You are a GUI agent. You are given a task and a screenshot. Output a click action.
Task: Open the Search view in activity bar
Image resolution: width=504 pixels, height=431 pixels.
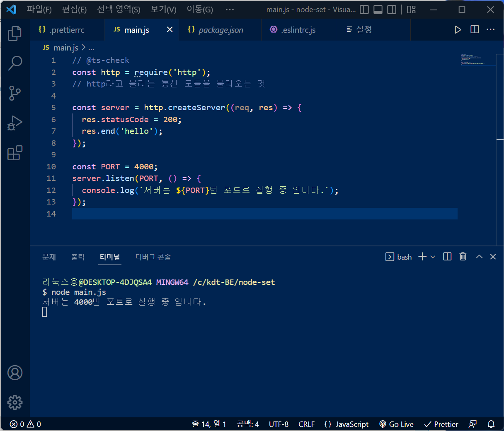pos(15,63)
